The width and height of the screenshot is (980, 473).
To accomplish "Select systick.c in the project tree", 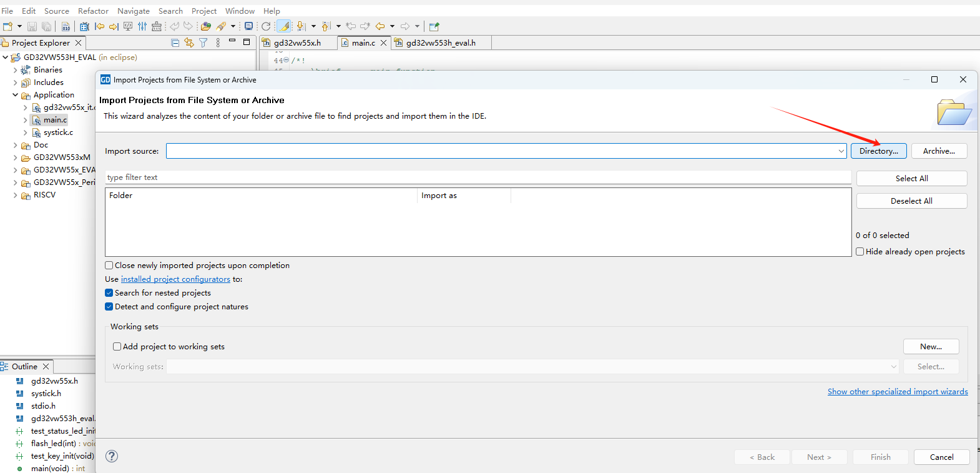I will pos(58,132).
